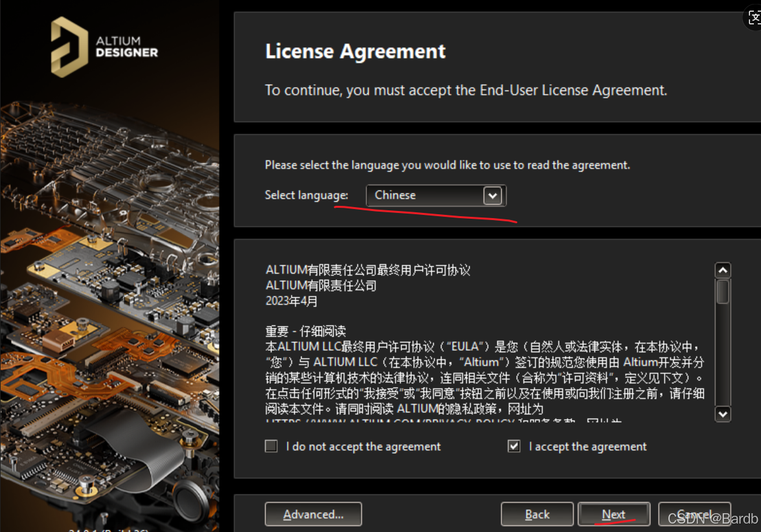Open the Select language combo box showing Chinese

coord(436,195)
